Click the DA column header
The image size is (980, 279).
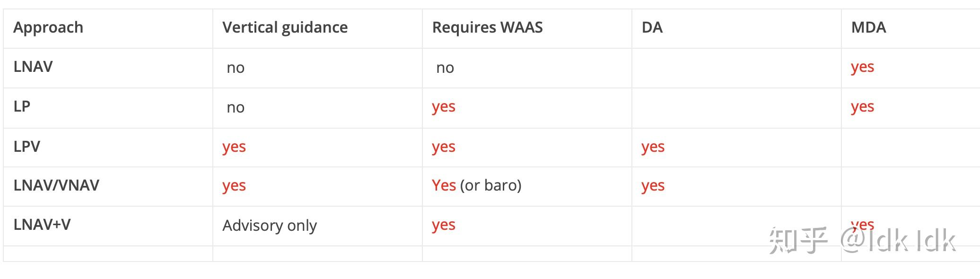coord(652,28)
